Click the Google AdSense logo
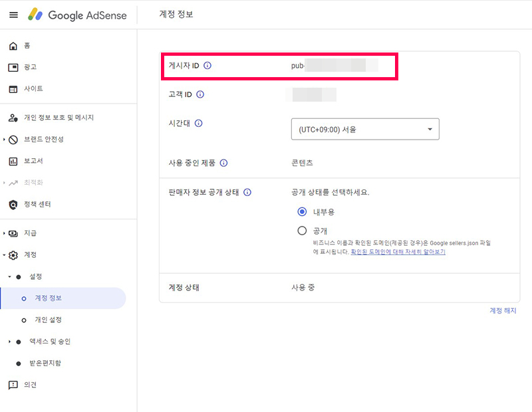The height and width of the screenshot is (412, 532). [77, 15]
